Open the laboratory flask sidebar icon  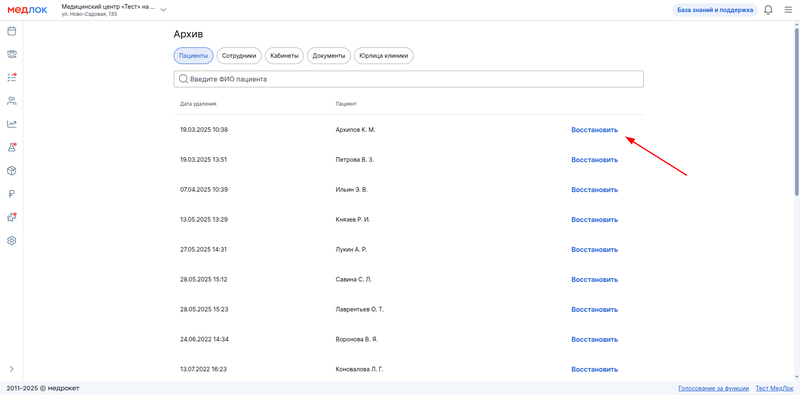tap(11, 147)
